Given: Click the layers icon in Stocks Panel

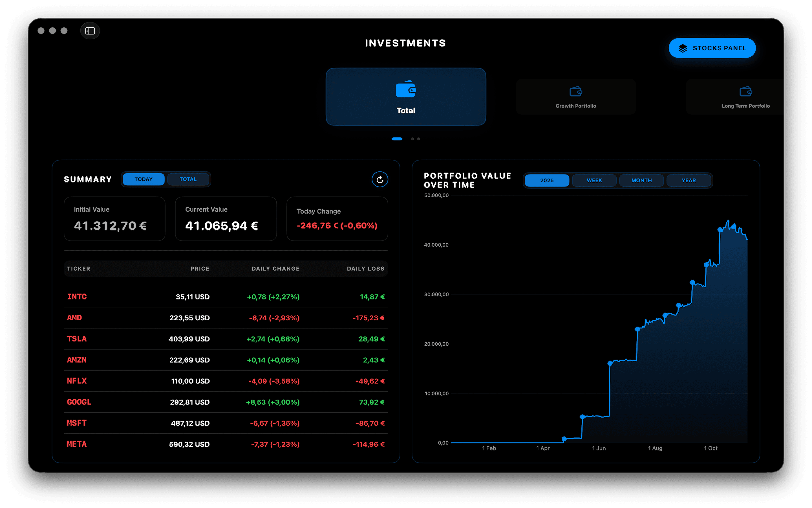Looking at the screenshot, I should click(683, 48).
